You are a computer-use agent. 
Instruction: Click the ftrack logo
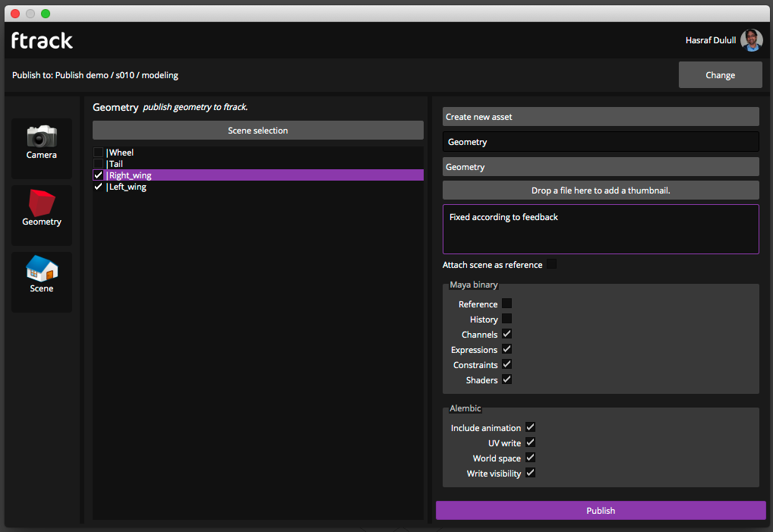[42, 40]
